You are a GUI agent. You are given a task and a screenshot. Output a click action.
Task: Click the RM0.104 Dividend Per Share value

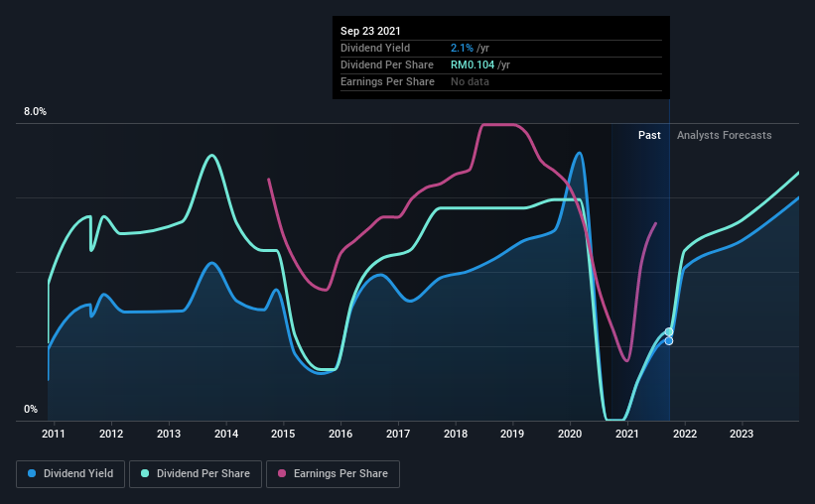click(473, 64)
